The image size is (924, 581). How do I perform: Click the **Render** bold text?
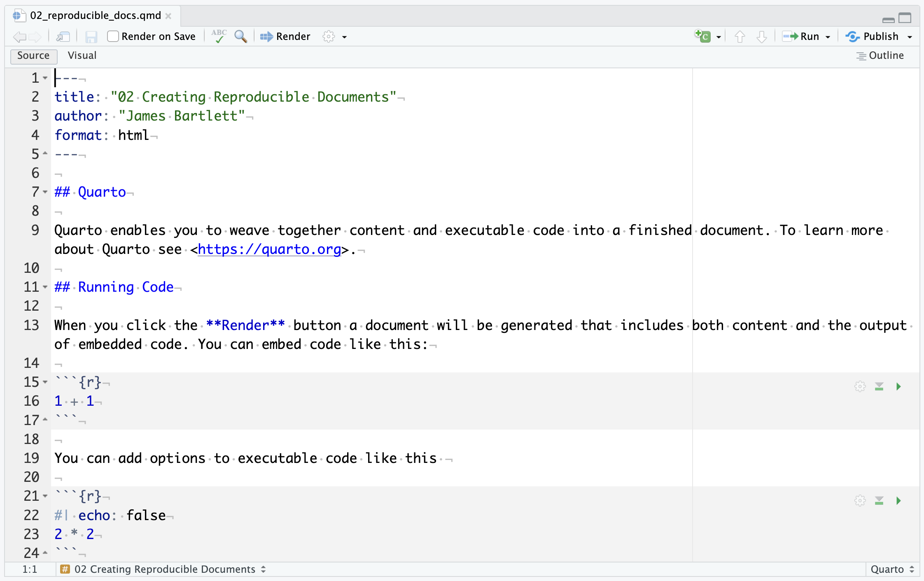click(x=245, y=325)
